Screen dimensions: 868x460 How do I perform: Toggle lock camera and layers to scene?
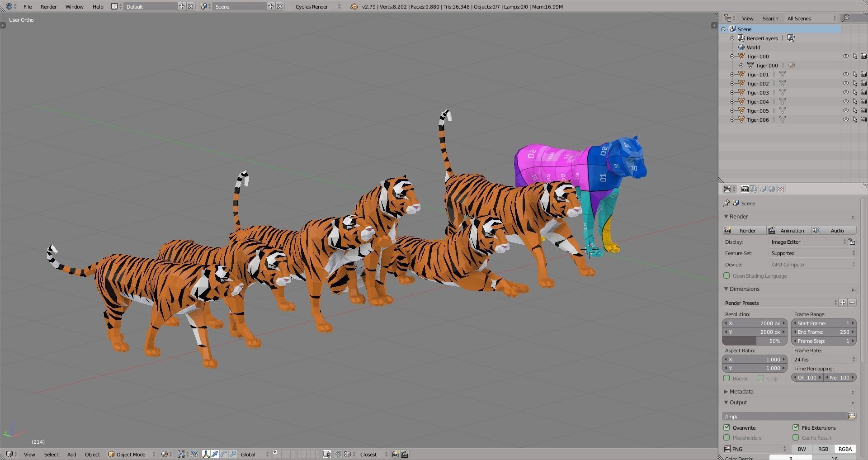tap(327, 454)
